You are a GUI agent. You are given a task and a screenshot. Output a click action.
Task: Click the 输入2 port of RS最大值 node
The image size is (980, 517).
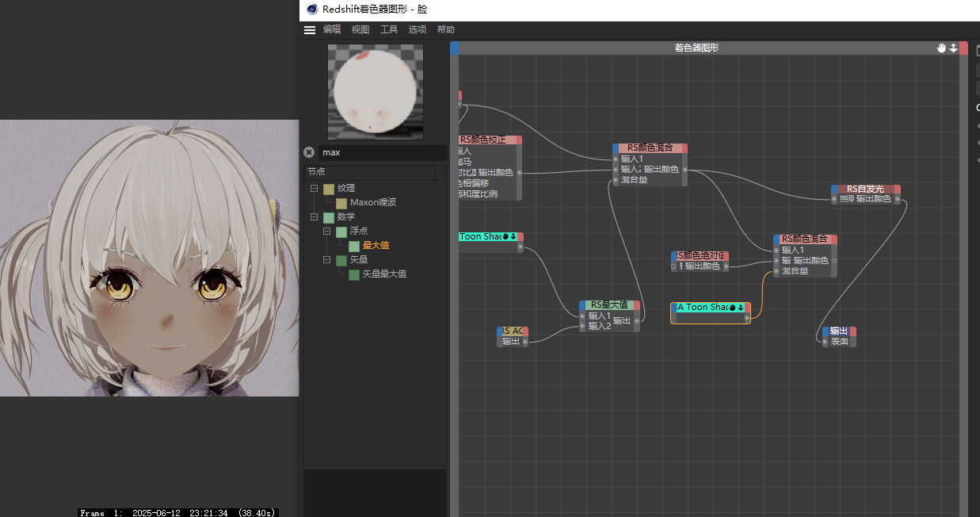coord(582,326)
